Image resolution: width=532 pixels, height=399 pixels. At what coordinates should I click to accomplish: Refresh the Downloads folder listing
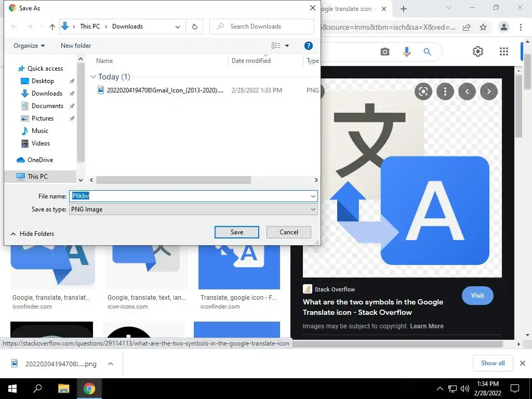194,26
